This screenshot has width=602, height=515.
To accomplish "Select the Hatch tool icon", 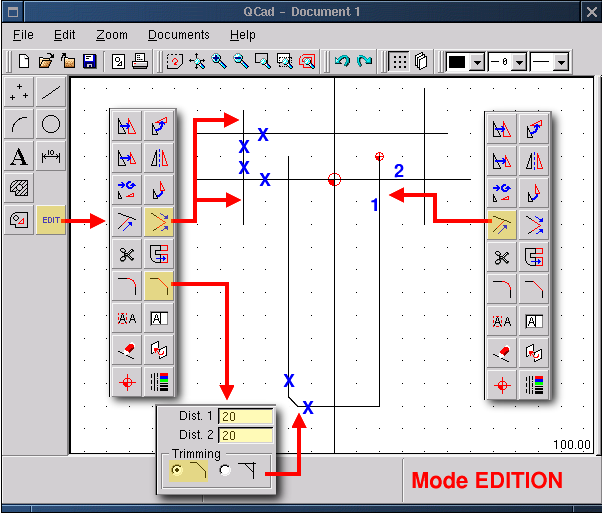I will 19,188.
